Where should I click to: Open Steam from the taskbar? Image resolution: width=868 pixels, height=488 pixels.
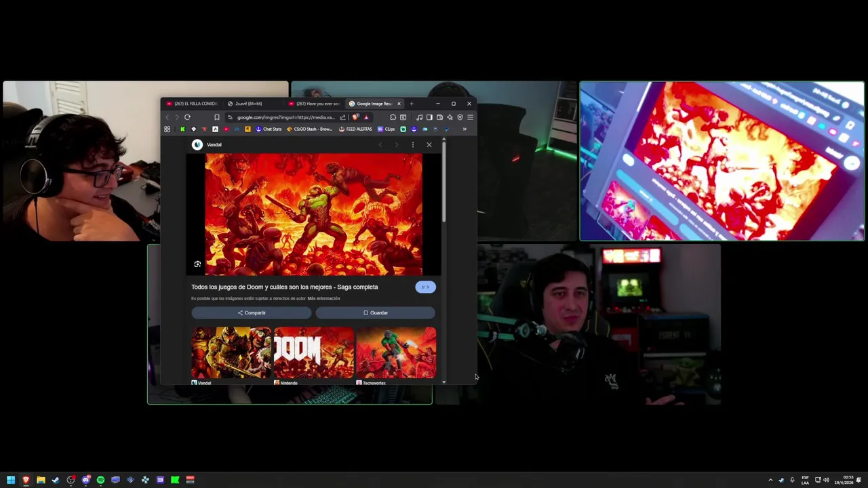click(56, 480)
